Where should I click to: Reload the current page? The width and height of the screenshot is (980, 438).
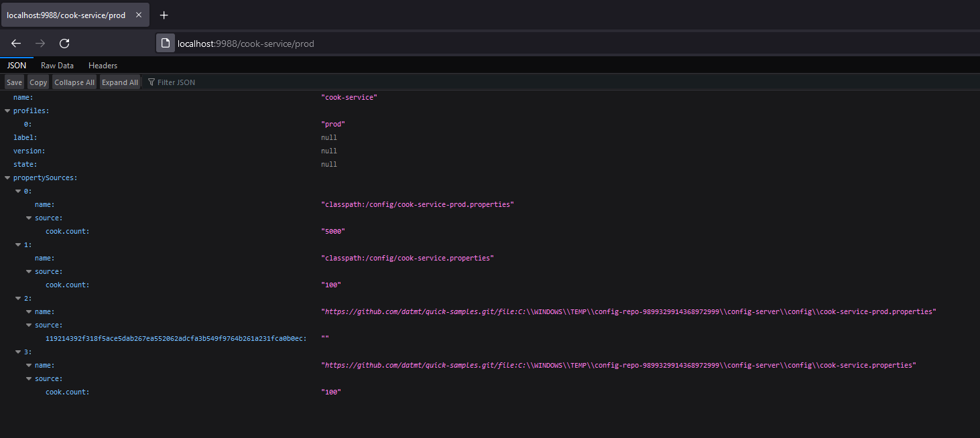coord(64,43)
